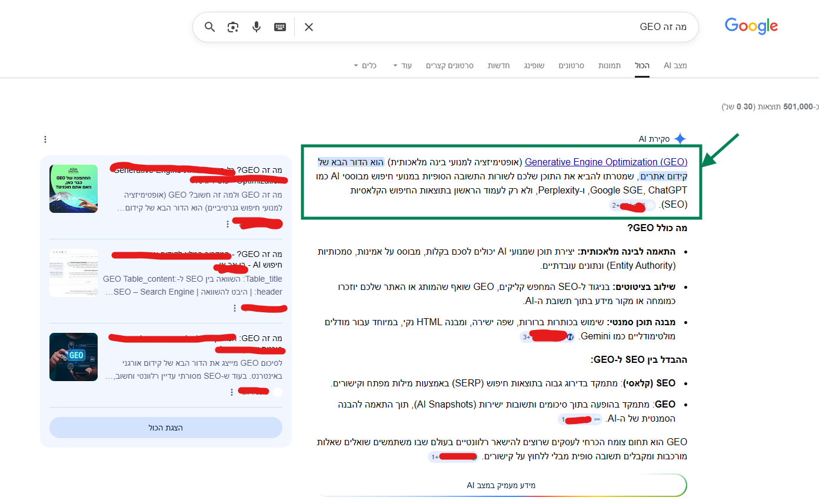This screenshot has width=819, height=504.
Task: Click the first result's GEO thumbnail image
Action: [74, 189]
